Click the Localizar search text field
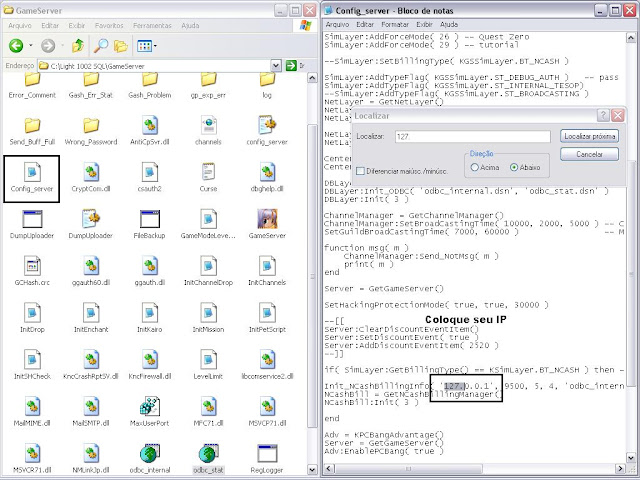 coord(472,136)
